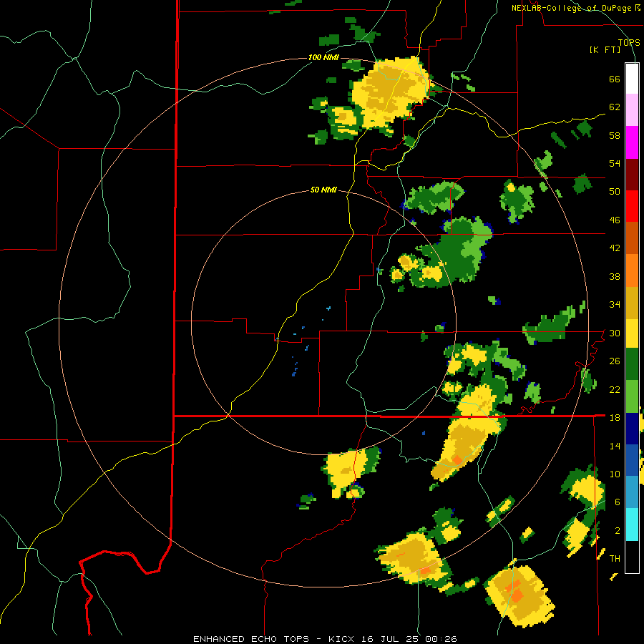Click the 50 NMI range ring label
The height and width of the screenshot is (644, 644).
tap(323, 190)
